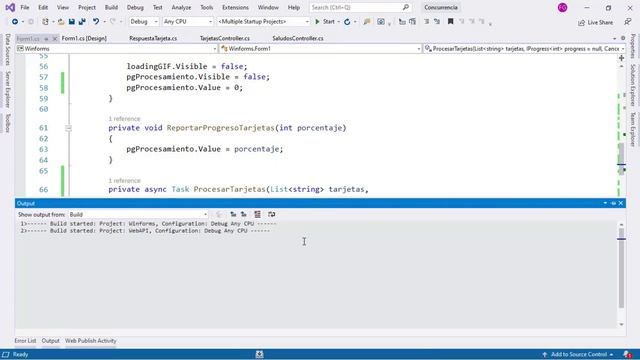Click the New Project toolbar icon
Screen dimensions: 640x360
point(45,22)
